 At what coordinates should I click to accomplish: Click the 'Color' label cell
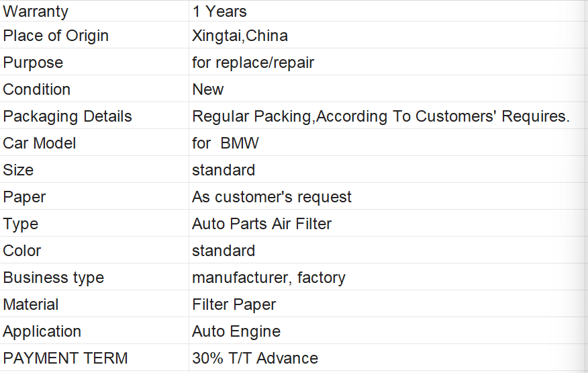[22, 251]
